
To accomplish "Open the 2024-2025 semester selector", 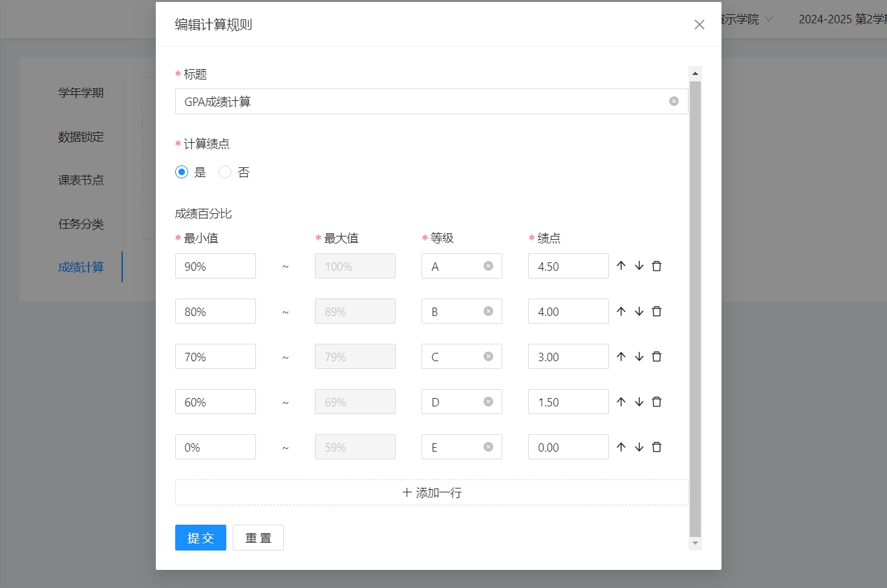I will click(842, 19).
